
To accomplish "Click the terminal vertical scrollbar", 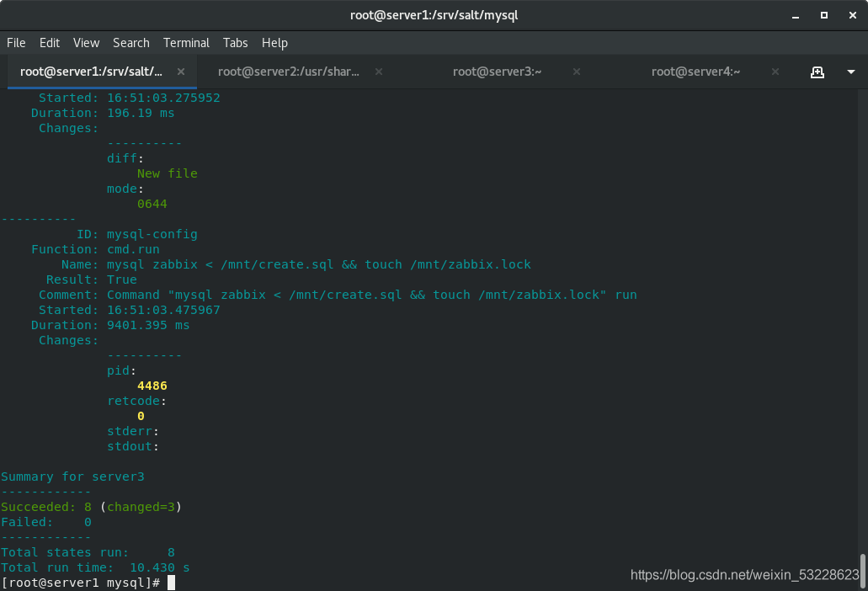I will [862, 572].
